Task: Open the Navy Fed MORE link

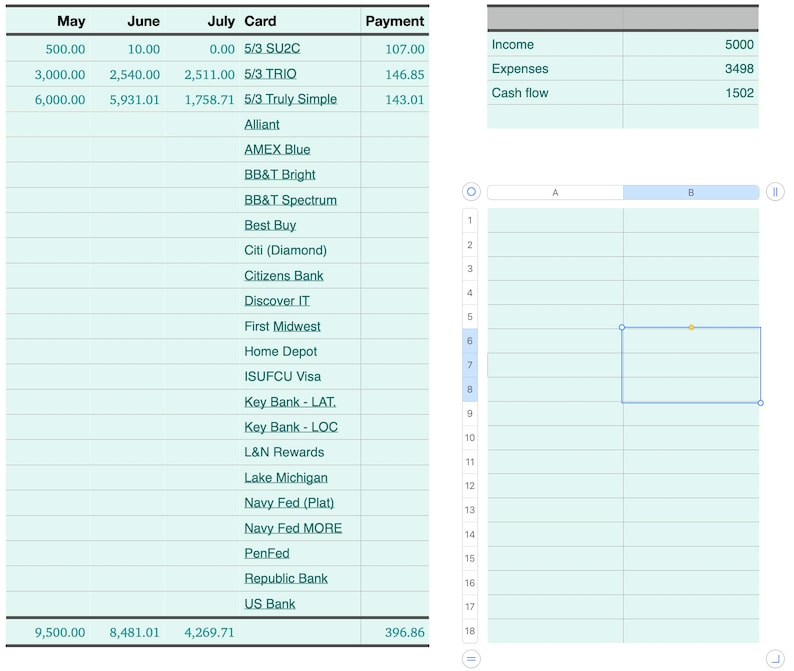Action: [x=293, y=528]
